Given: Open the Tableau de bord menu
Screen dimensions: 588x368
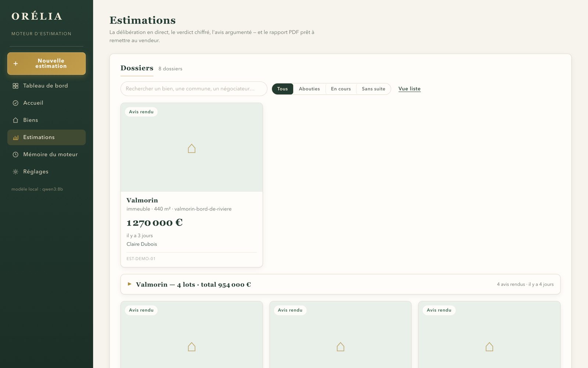Looking at the screenshot, I should click(46, 86).
